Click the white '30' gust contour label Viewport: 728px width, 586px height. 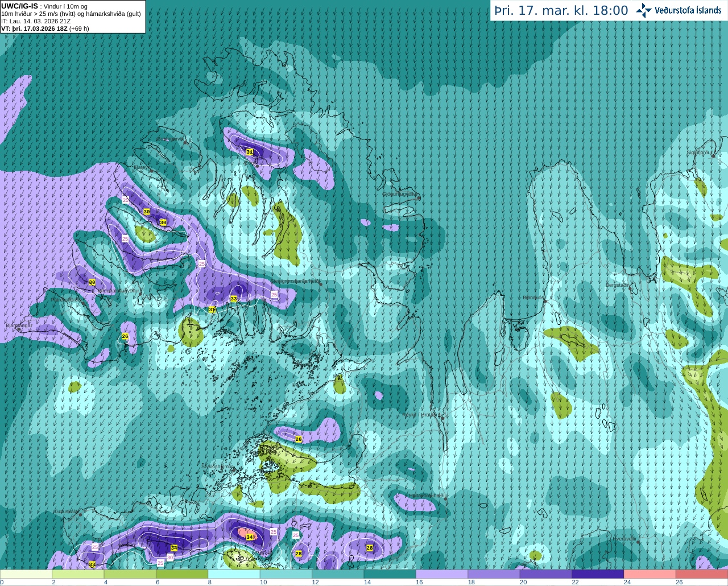(x=169, y=558)
